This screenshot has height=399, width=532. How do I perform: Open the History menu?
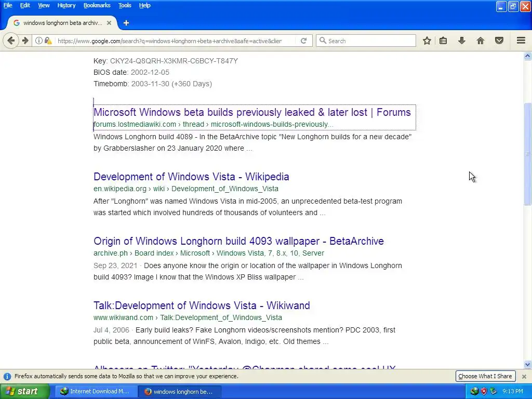pyautogui.click(x=66, y=5)
